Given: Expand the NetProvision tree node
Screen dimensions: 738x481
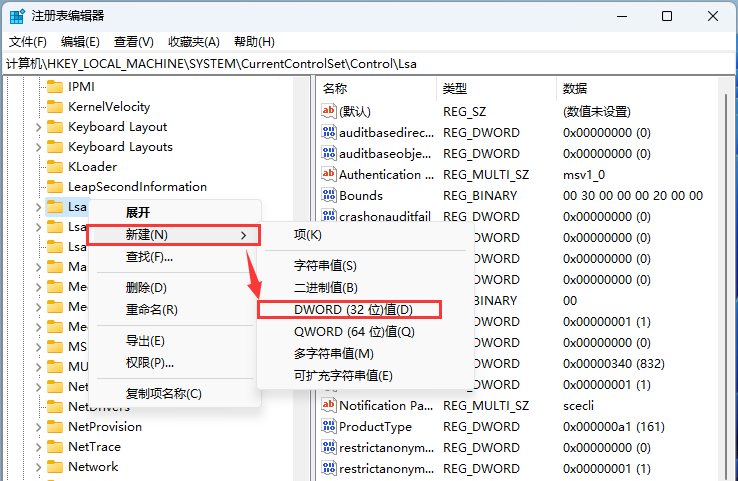Looking at the screenshot, I should (x=38, y=427).
